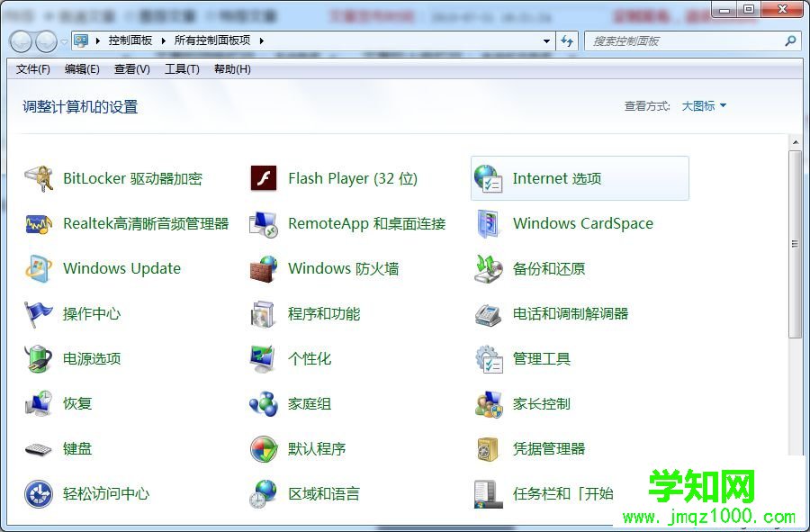Screen dimensions: 810x532
Task: Open the 备份和还原 icon
Action: coord(488,268)
